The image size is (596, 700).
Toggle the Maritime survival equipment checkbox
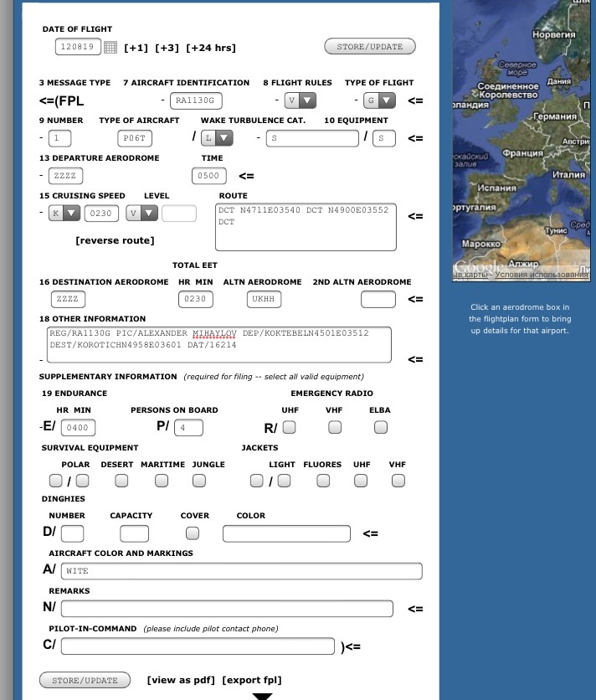click(162, 481)
